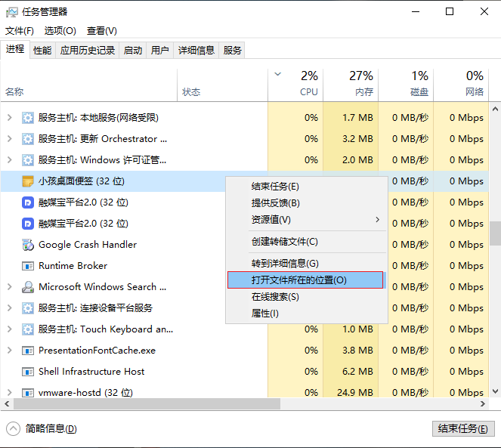The image size is (501, 448).
Task: Click the Runtime Broker process icon
Action: (x=27, y=266)
